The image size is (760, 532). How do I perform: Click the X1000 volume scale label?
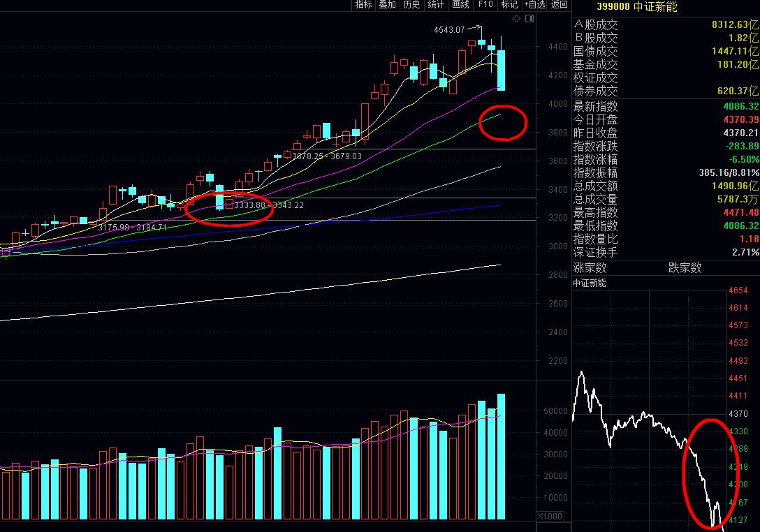click(x=550, y=517)
